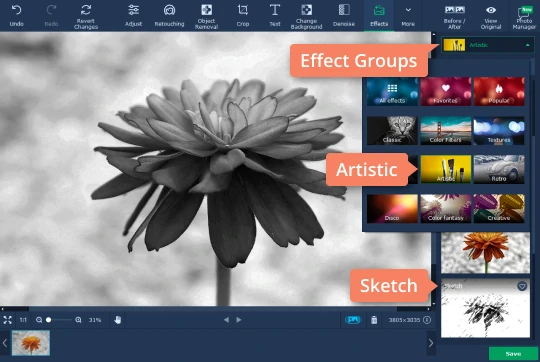Screen dimensions: 540x362
Task: Apply the Sketch effect thumbnail
Action: coord(486,309)
